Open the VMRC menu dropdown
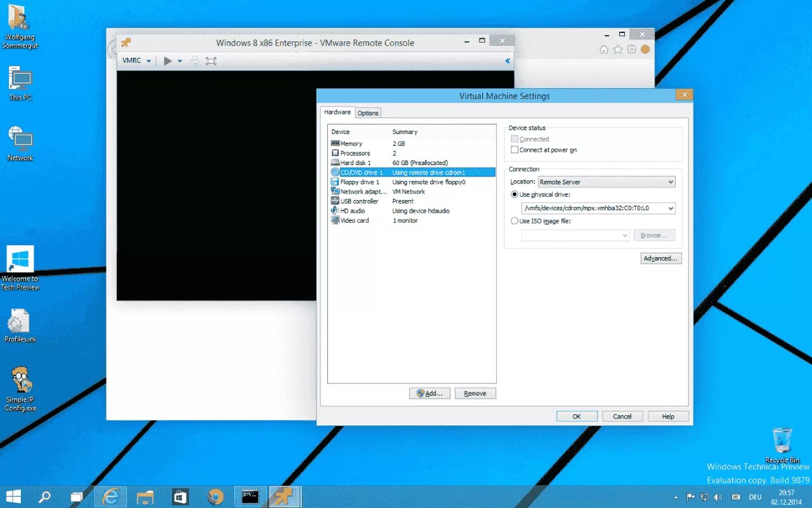 (136, 61)
